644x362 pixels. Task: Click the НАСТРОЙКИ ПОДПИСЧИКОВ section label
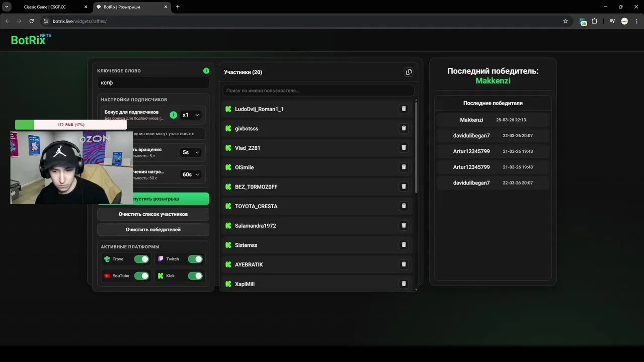pos(134,100)
